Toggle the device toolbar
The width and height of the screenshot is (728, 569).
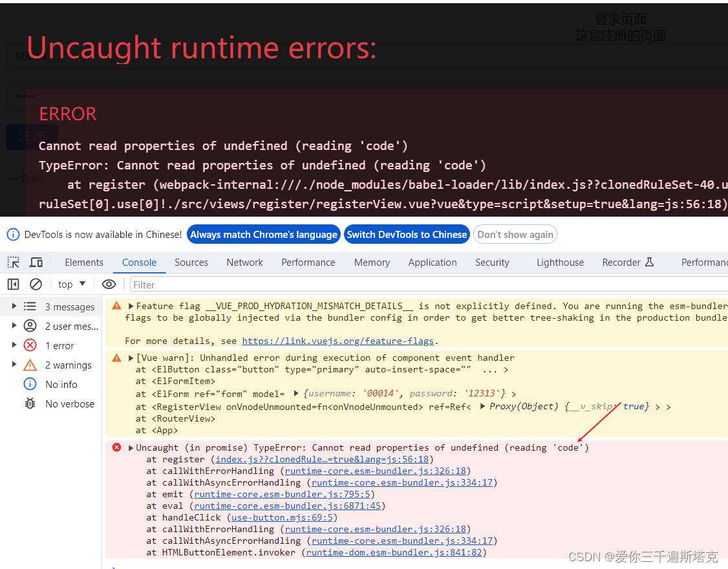36,262
